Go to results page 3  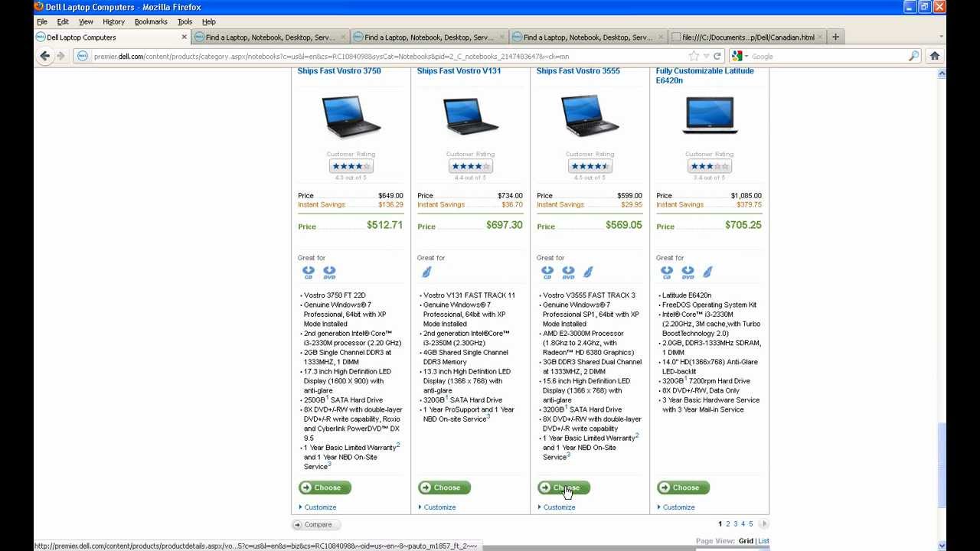click(736, 524)
